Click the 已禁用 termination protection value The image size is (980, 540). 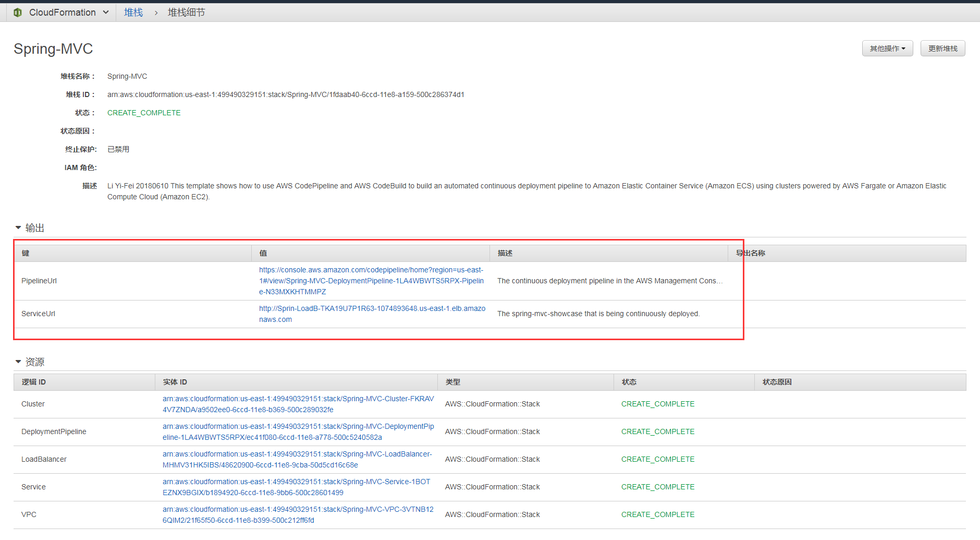pyautogui.click(x=118, y=149)
